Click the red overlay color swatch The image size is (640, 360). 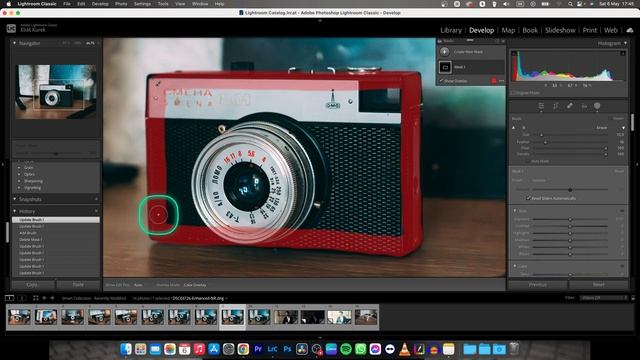494,81
